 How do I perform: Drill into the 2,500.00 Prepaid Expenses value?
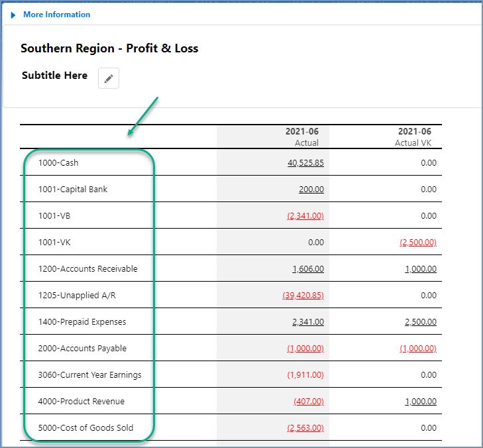coord(421,321)
